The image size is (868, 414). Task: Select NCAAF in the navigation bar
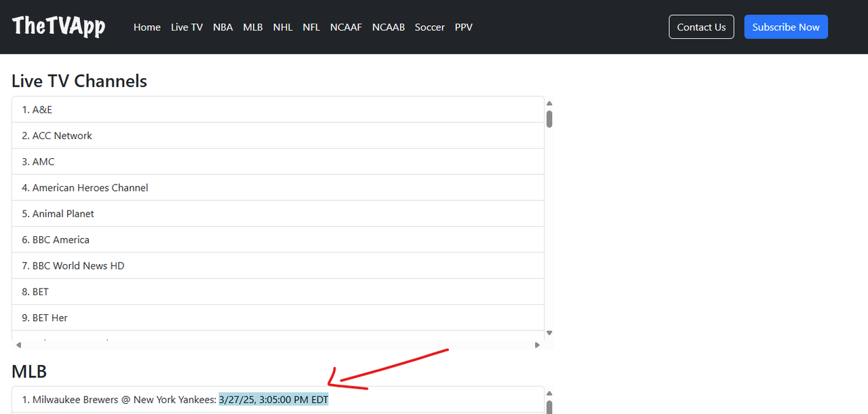click(x=346, y=27)
